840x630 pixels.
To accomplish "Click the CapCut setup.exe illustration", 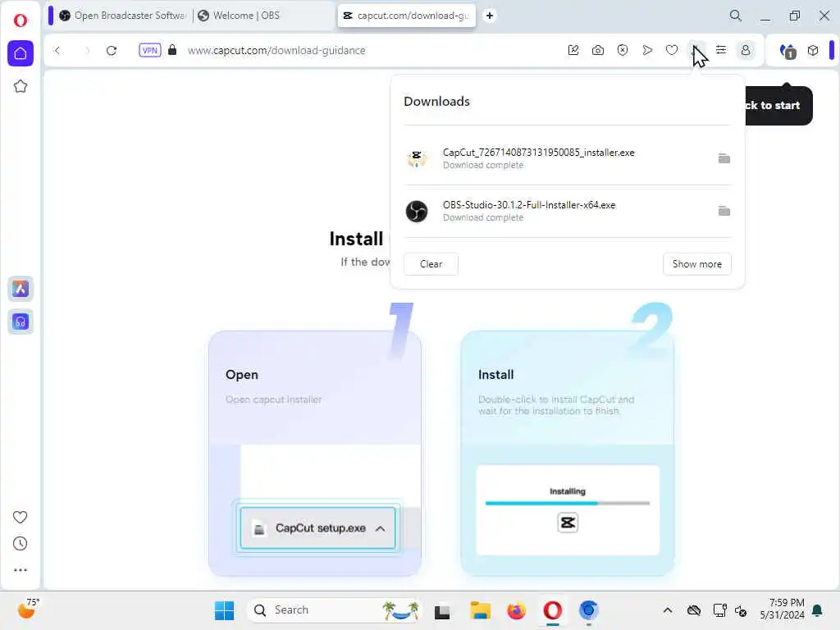I will 317,528.
